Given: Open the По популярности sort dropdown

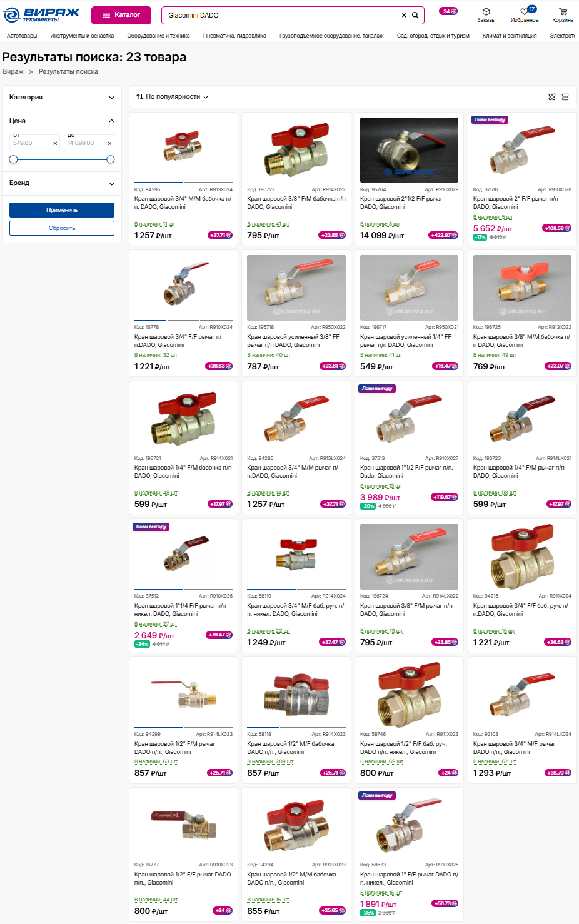Looking at the screenshot, I should click(x=172, y=97).
